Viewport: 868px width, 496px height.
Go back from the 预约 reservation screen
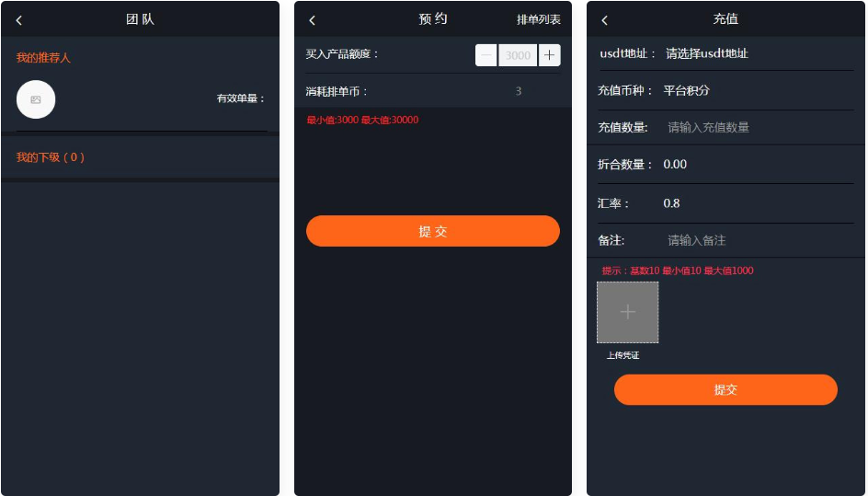click(x=313, y=20)
